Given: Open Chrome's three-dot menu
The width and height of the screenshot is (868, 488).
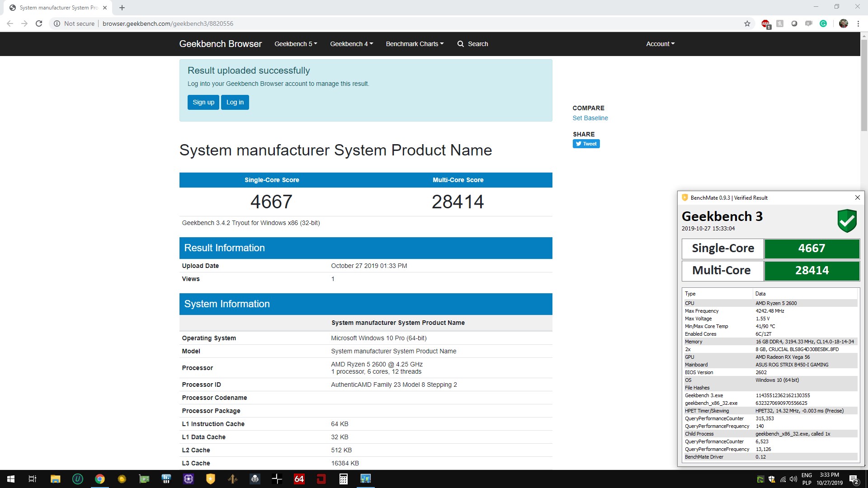Looking at the screenshot, I should (x=858, y=23).
